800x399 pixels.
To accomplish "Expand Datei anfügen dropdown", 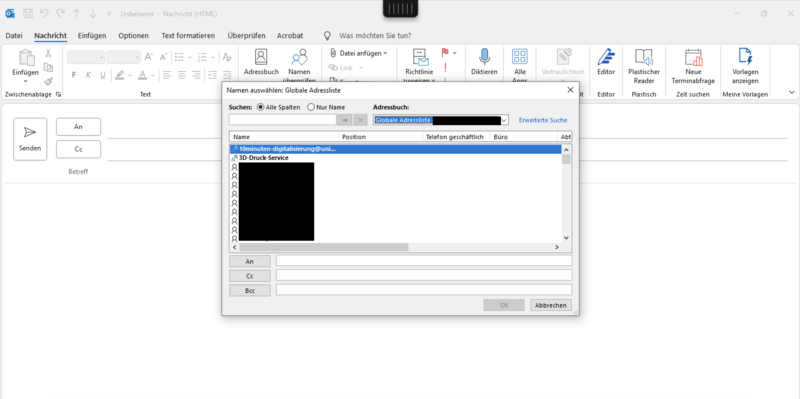I will click(x=385, y=53).
